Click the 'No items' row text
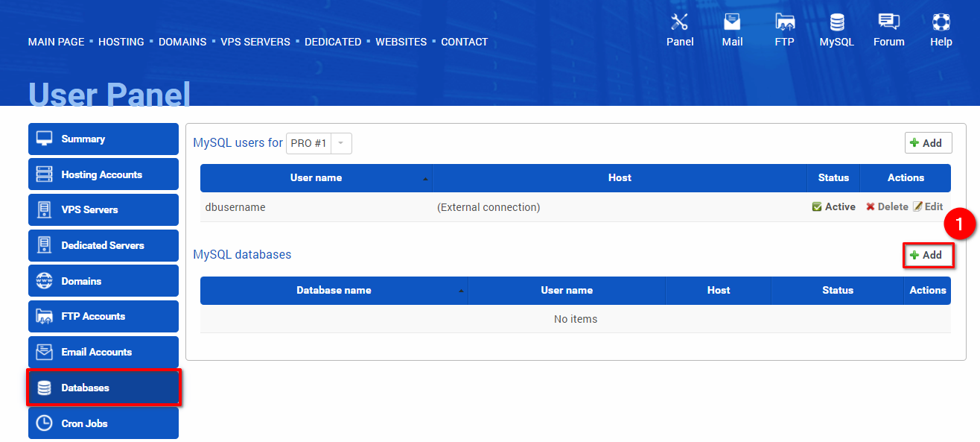Viewport: 980px width, 442px height. pos(576,319)
